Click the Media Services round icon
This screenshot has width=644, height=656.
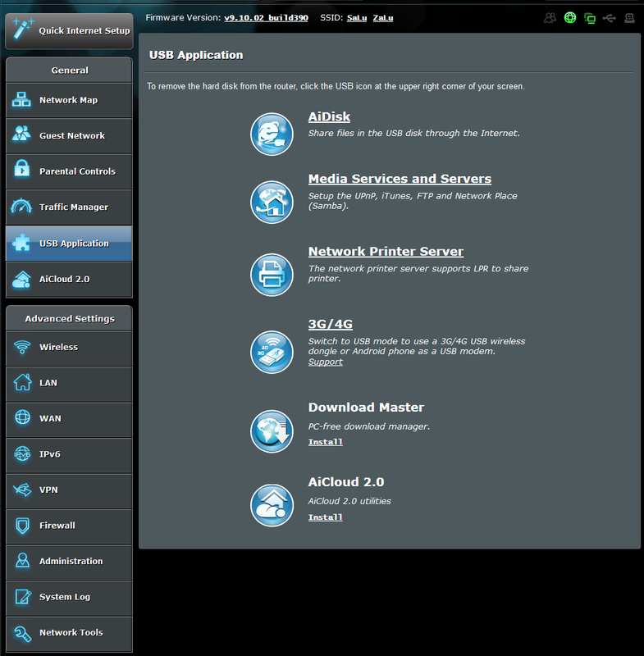coord(272,202)
